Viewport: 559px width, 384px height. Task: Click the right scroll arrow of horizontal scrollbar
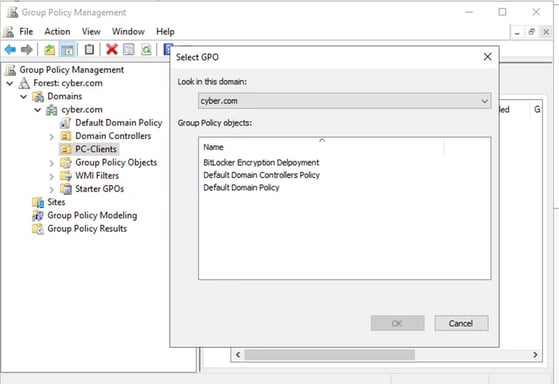tap(535, 355)
